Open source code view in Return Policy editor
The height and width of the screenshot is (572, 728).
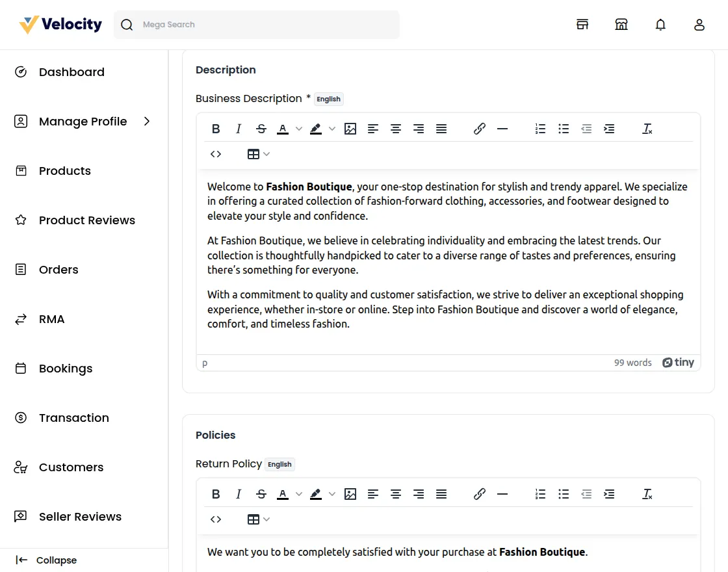click(215, 519)
